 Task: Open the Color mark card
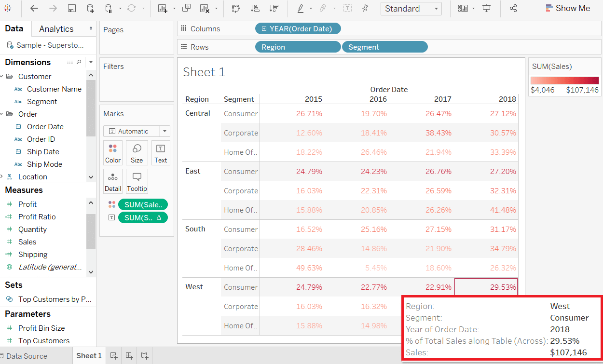click(113, 153)
